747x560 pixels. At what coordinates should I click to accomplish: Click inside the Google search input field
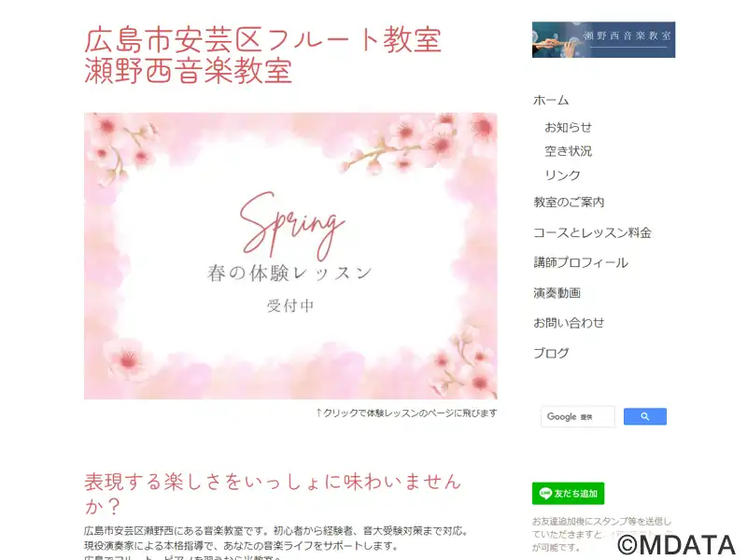[x=577, y=416]
